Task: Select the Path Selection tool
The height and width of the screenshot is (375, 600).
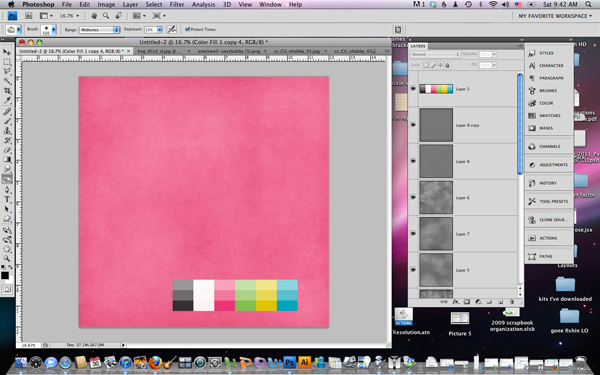Action: point(7,209)
